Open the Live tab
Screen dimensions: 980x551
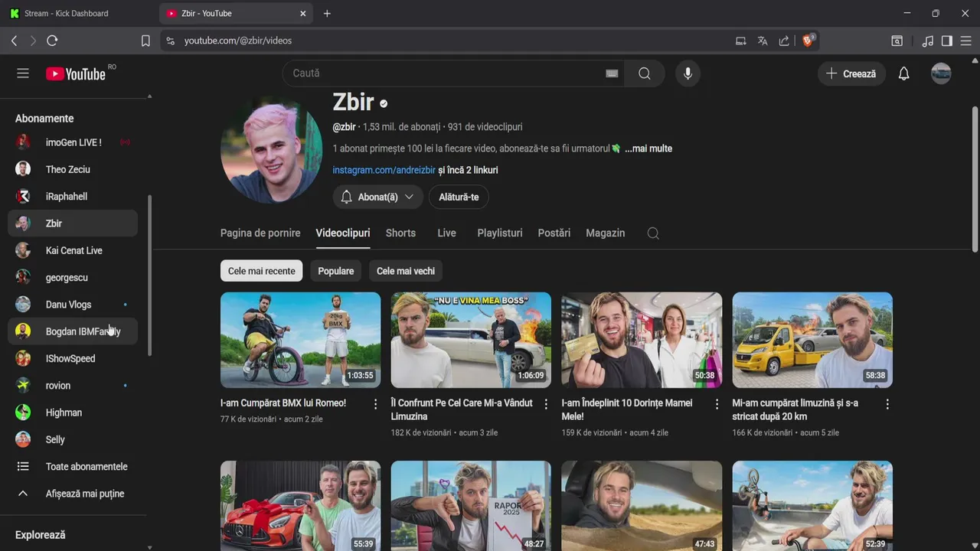pyautogui.click(x=446, y=233)
